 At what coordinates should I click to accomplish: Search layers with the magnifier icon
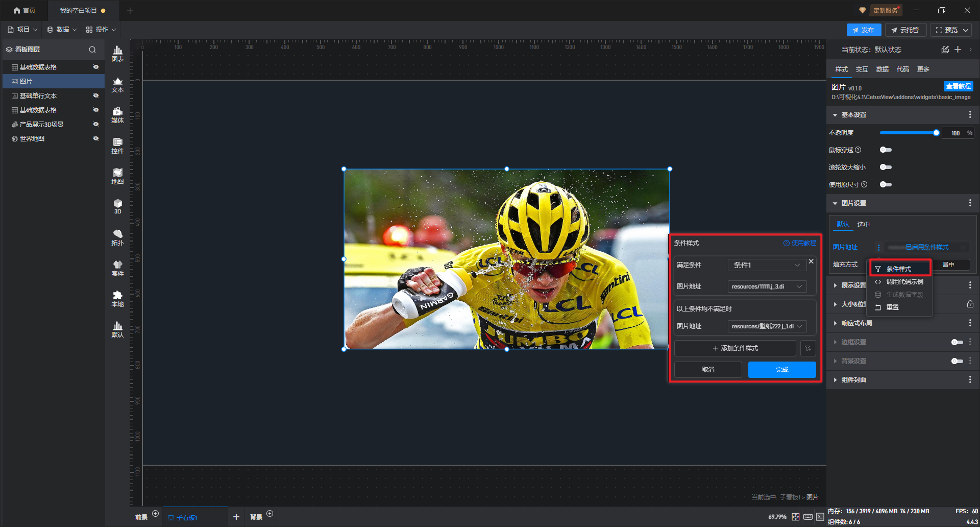click(x=92, y=50)
